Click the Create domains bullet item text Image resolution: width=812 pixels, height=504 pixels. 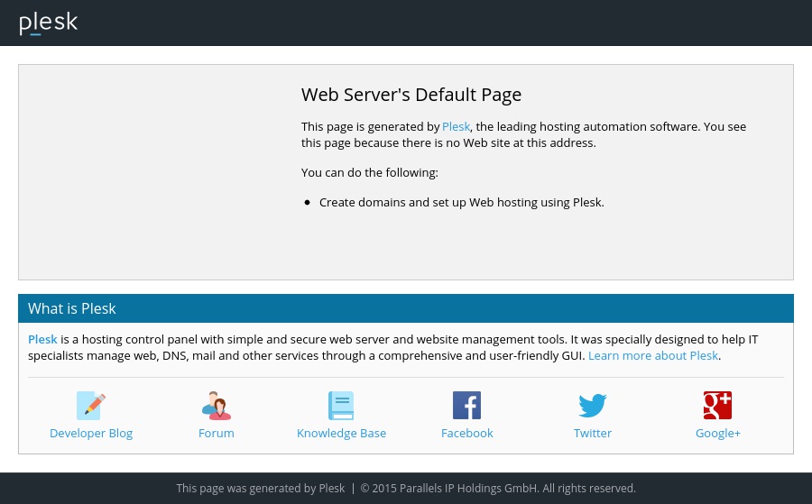point(461,203)
